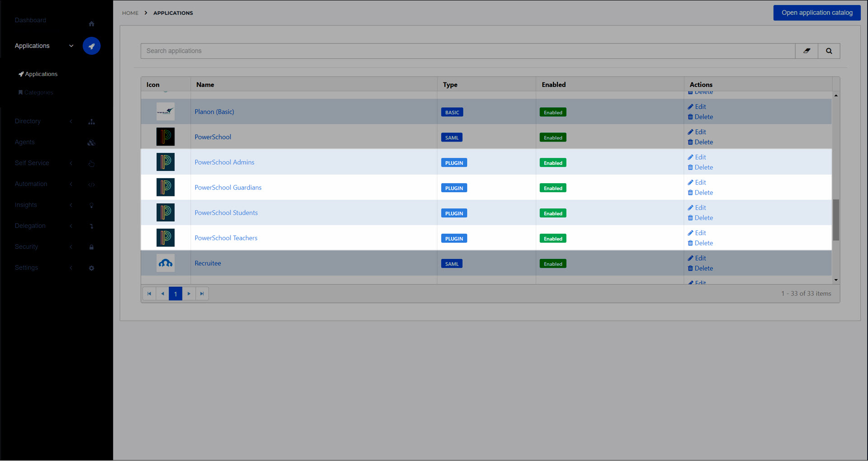Click the Settings gear icon
The width and height of the screenshot is (868, 461).
(x=91, y=268)
